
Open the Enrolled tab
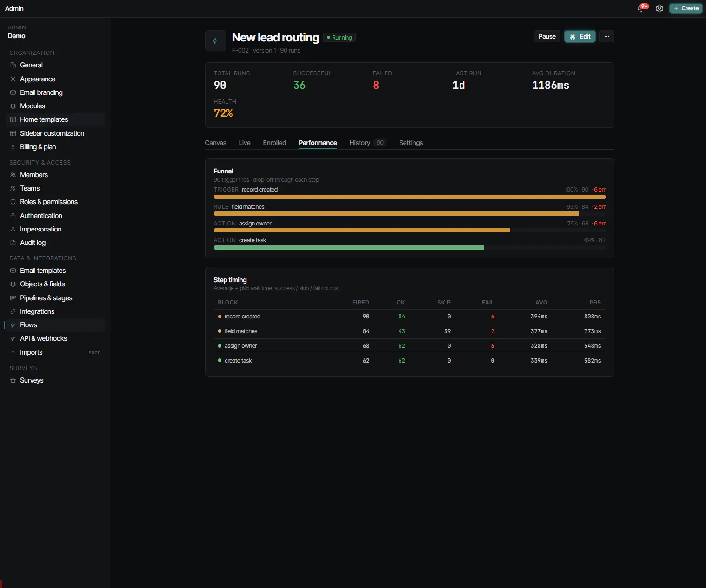pos(274,143)
